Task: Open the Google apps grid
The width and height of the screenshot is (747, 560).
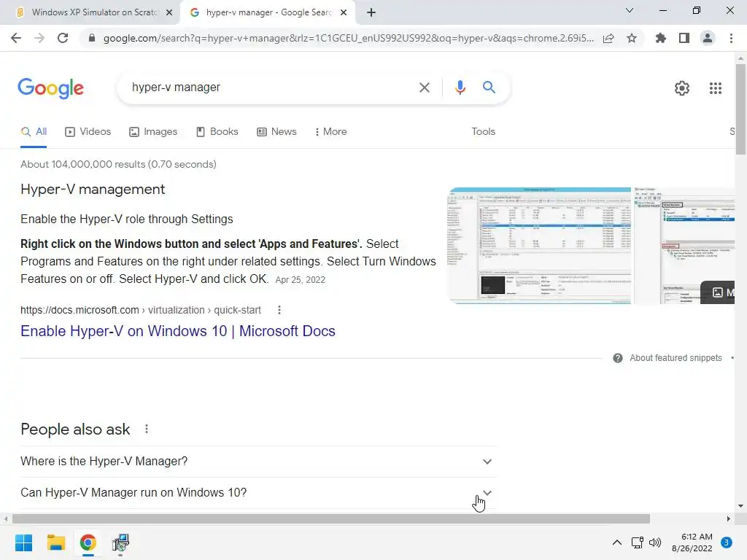Action: (x=716, y=88)
